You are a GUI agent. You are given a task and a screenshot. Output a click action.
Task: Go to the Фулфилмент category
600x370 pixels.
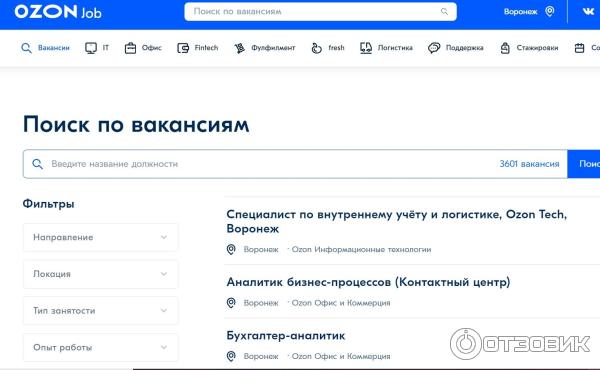(x=265, y=48)
